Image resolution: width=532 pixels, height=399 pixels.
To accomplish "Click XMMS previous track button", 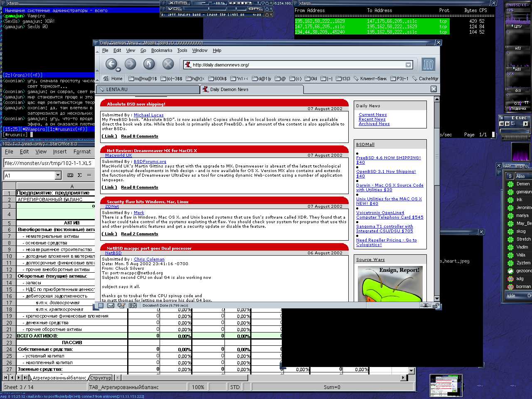I will 230,3.
